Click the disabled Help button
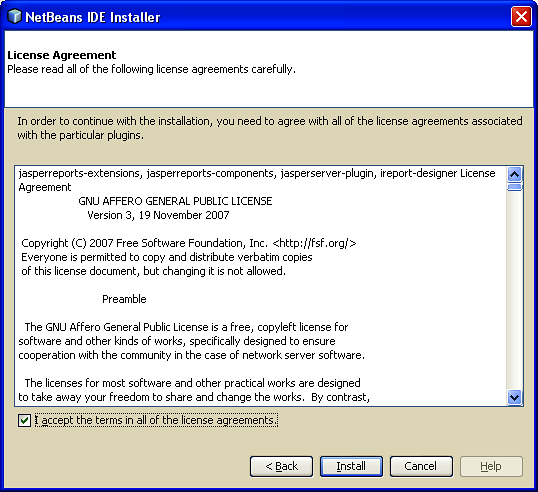 point(491,466)
